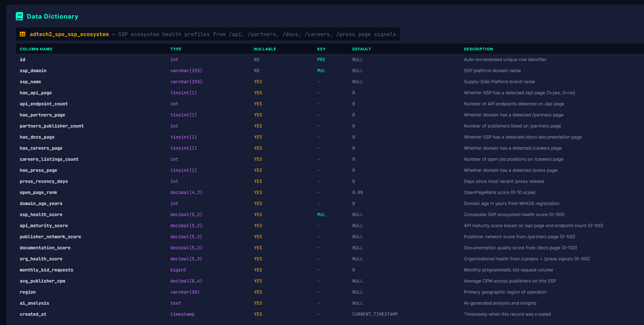
Task: Click the NULLABLE column header
Action: [x=265, y=49]
